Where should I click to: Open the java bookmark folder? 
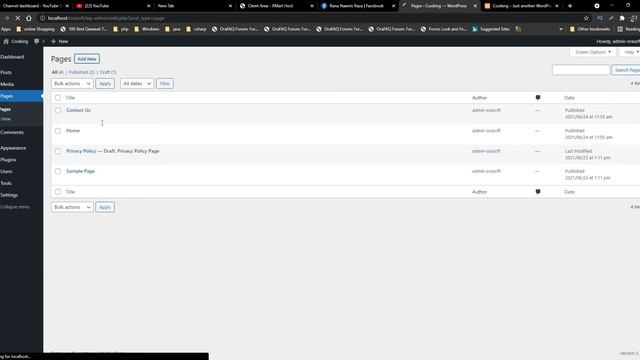click(x=173, y=29)
